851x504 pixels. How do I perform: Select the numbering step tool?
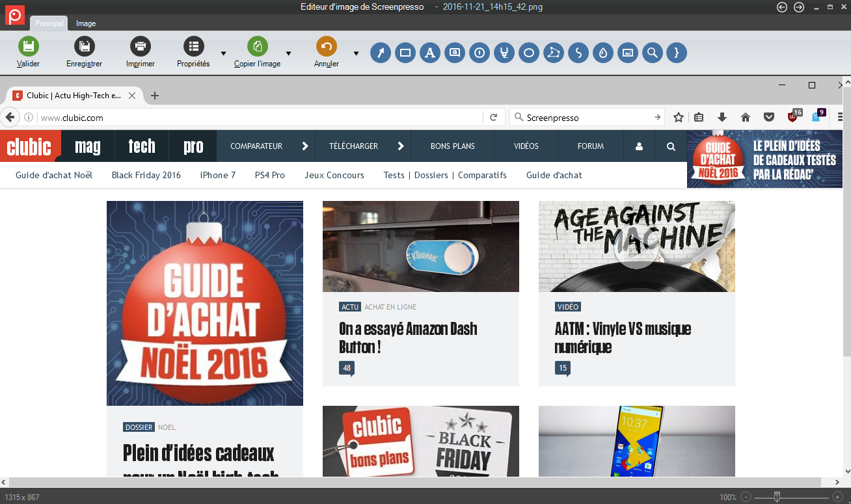[480, 53]
